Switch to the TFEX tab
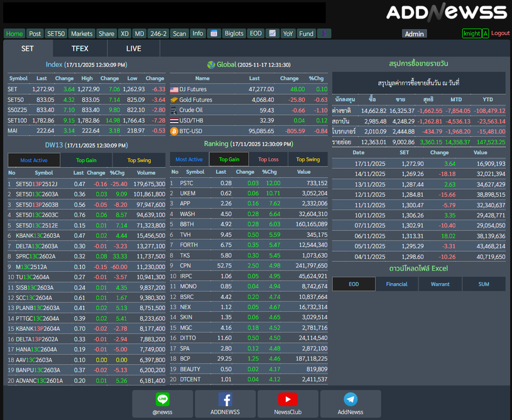The width and height of the screenshot is (512, 420). (x=80, y=48)
